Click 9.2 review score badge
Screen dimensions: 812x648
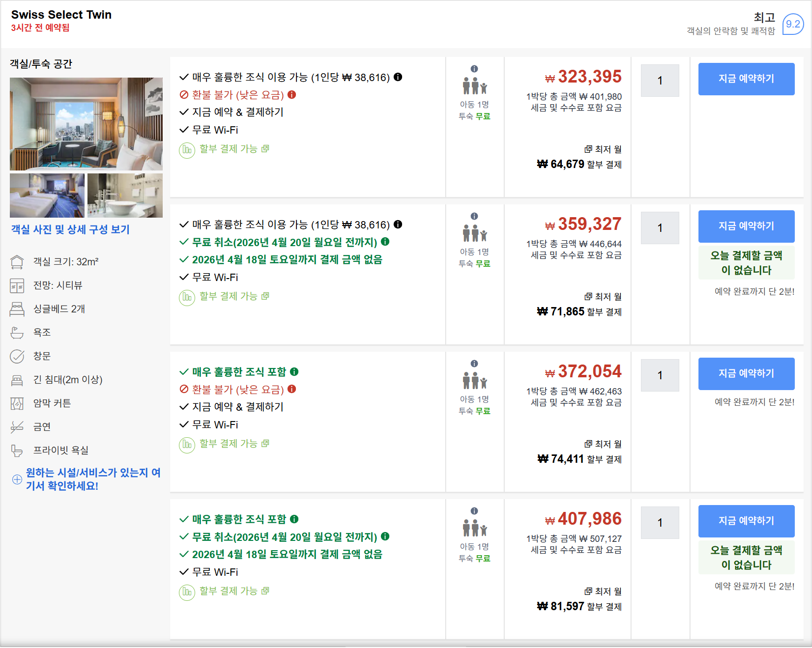pyautogui.click(x=793, y=24)
